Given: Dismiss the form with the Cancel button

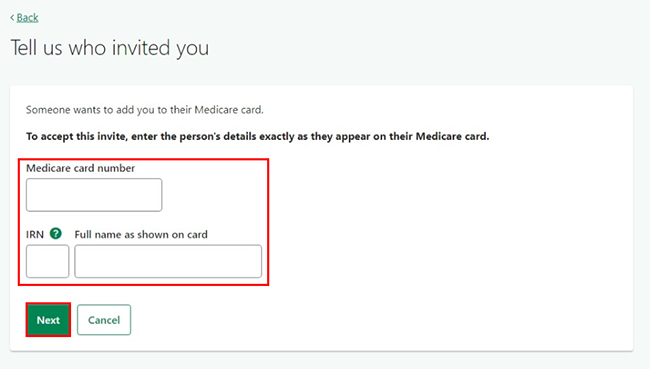Looking at the screenshot, I should (104, 320).
